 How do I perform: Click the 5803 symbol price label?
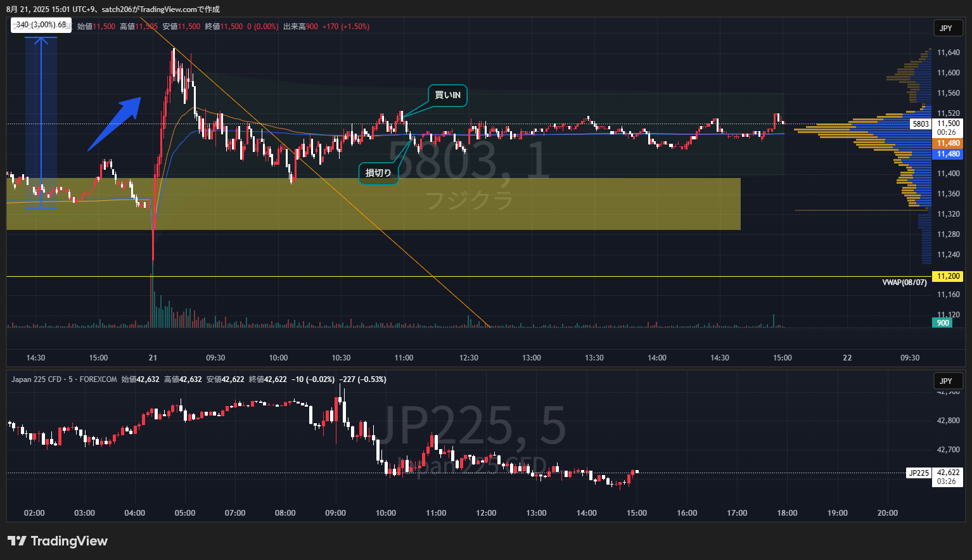pyautogui.click(x=921, y=124)
